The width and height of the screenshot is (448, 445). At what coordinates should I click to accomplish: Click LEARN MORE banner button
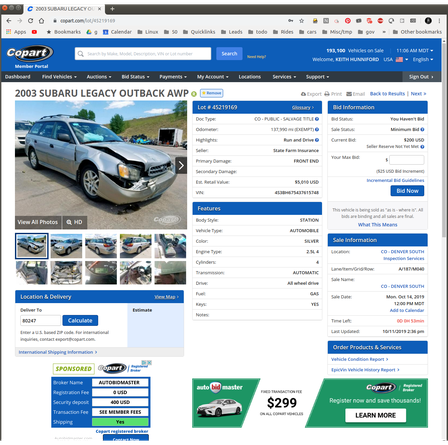376,415
